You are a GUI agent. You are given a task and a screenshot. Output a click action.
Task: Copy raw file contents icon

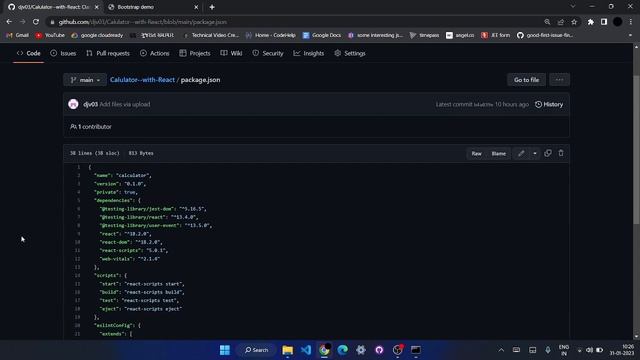pyautogui.click(x=548, y=153)
